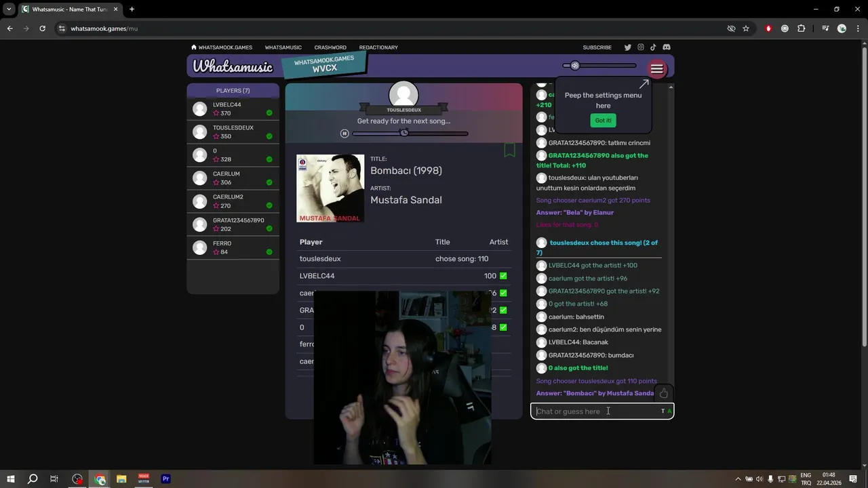Image resolution: width=868 pixels, height=488 pixels.
Task: Open Windows taskbar search
Action: [x=32, y=479]
